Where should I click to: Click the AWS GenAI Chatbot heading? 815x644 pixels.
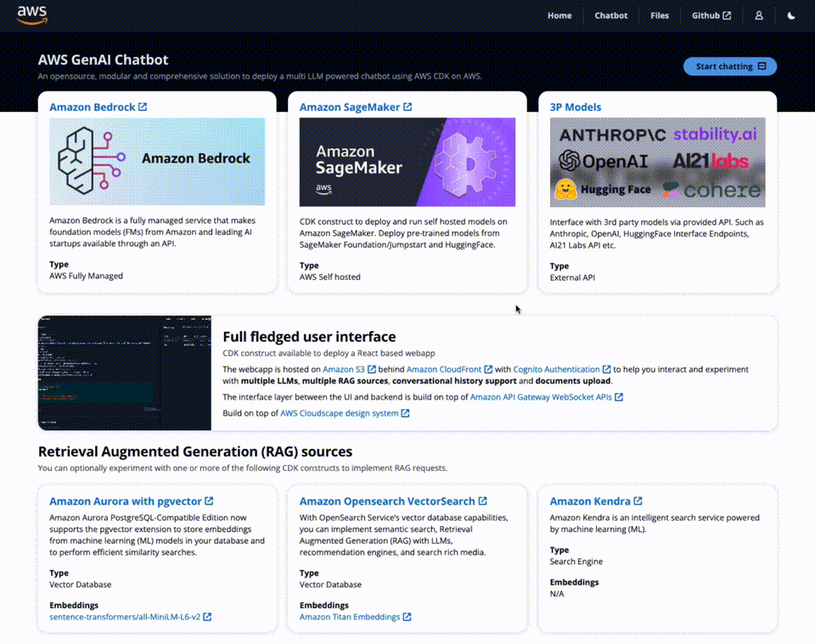click(103, 59)
